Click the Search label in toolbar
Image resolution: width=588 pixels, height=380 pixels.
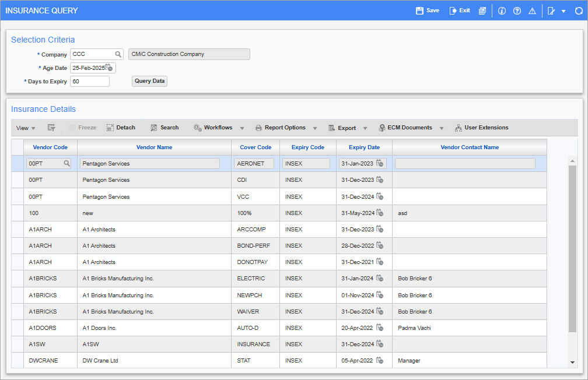[170, 128]
